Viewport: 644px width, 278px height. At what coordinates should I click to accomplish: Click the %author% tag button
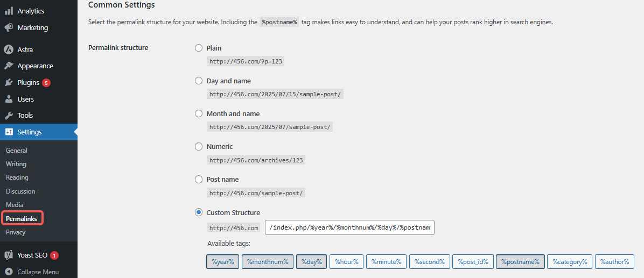pos(614,262)
